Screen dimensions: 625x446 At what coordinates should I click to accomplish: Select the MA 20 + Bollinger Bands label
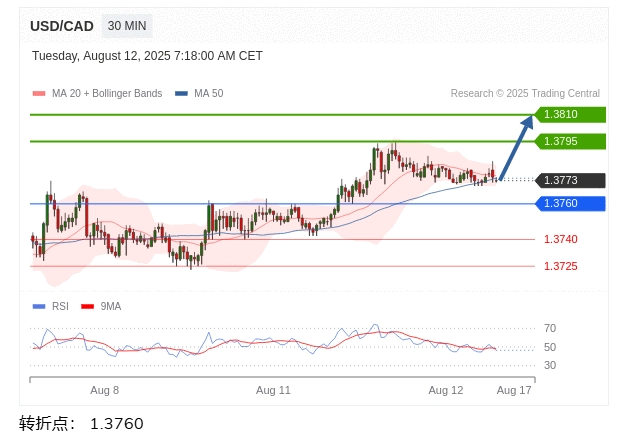(x=107, y=93)
